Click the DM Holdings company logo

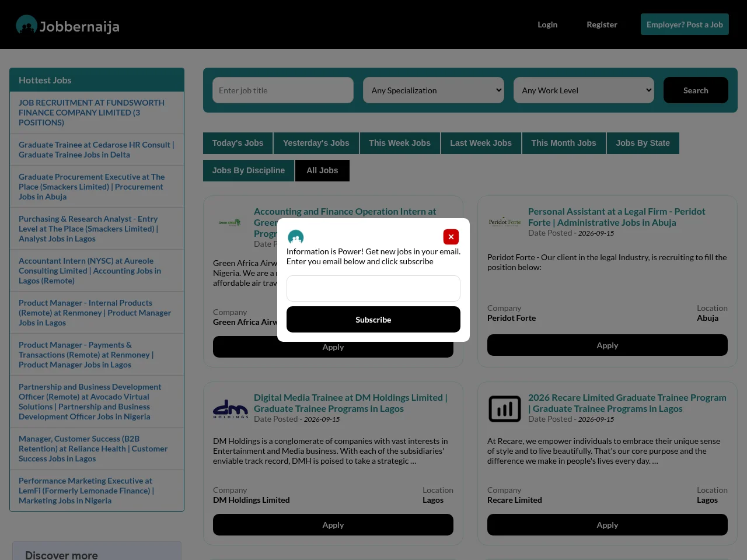click(231, 409)
